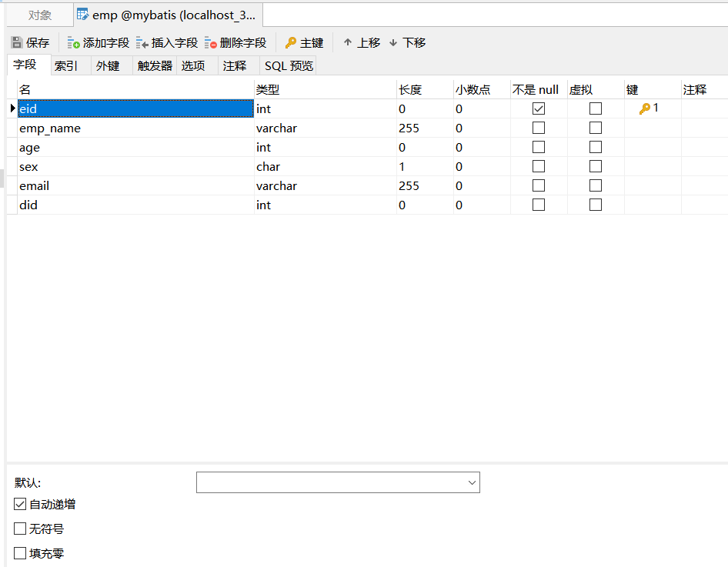Click the Move Down arrow icon
This screenshot has width=728, height=567.
393,42
